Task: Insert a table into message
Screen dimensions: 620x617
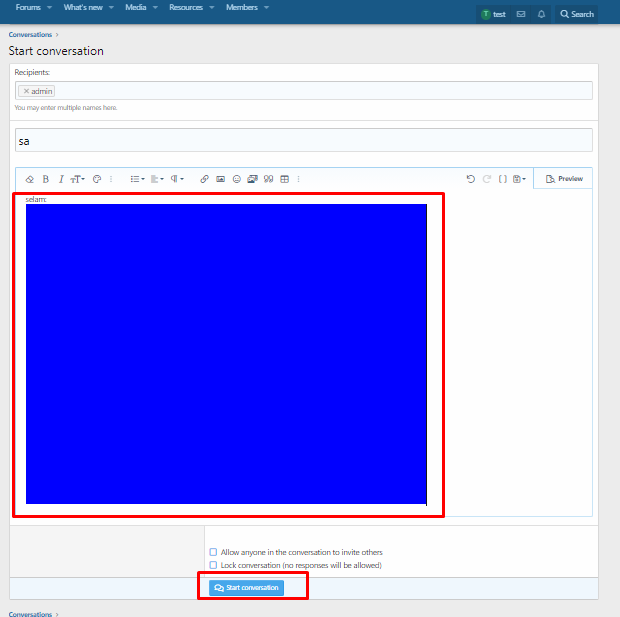Action: point(285,179)
